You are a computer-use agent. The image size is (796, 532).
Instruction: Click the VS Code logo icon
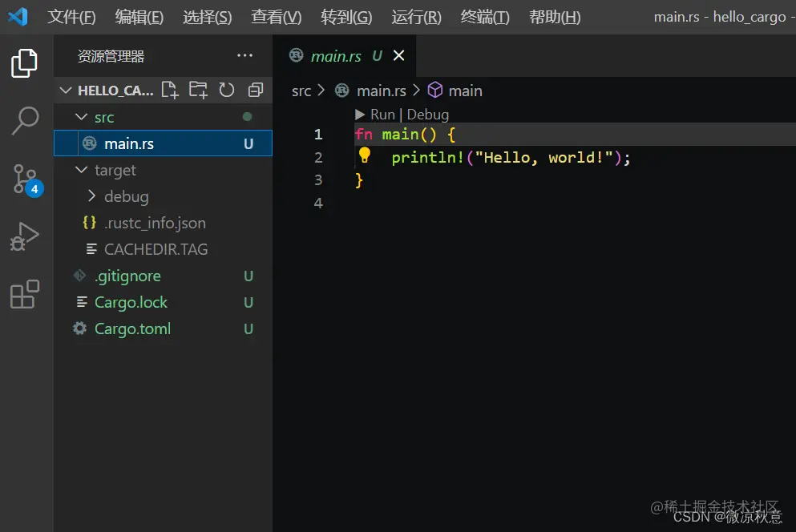coord(18,17)
